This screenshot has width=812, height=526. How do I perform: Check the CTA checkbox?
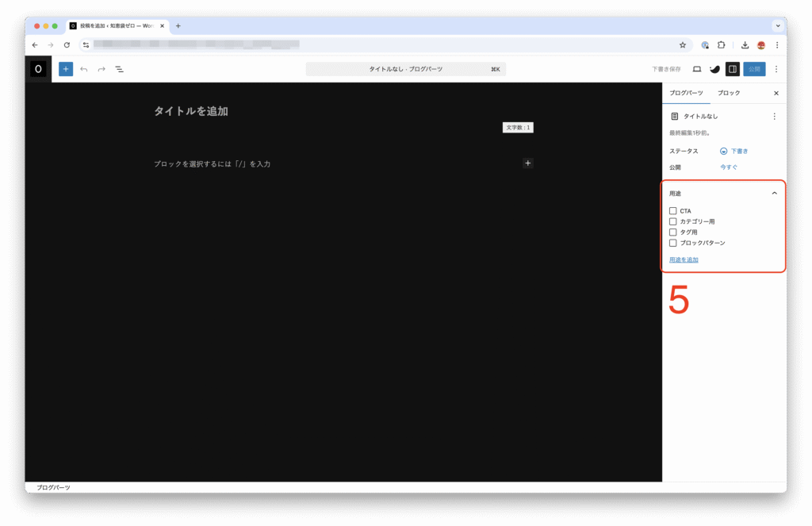(672, 211)
